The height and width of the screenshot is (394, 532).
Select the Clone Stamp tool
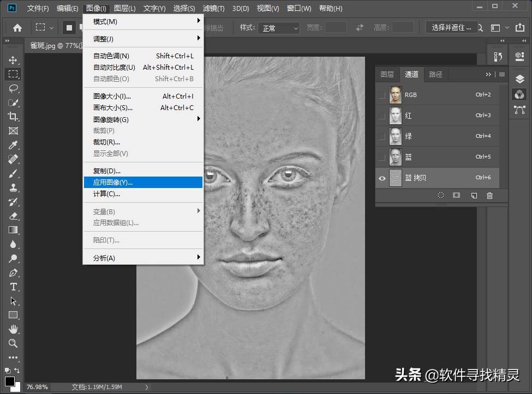pyautogui.click(x=13, y=187)
